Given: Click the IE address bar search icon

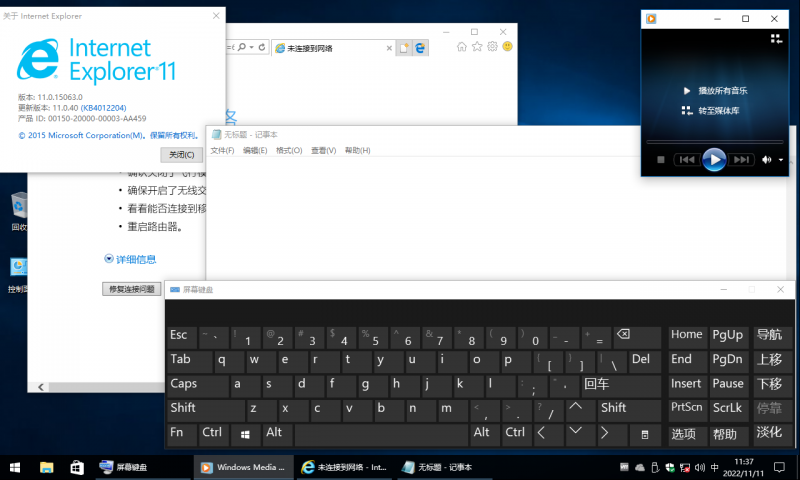Looking at the screenshot, I should click(x=242, y=47).
